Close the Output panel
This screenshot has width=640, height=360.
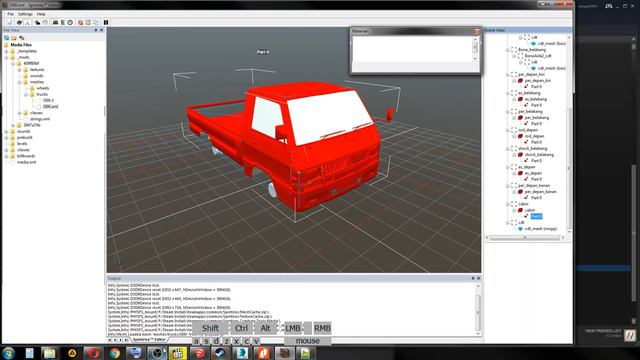pyautogui.click(x=479, y=278)
